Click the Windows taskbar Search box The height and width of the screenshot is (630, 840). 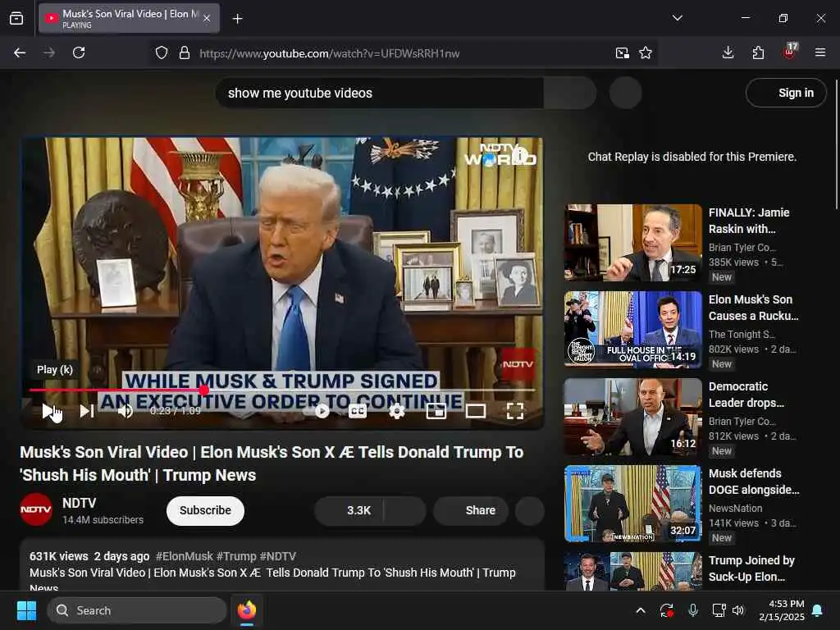(137, 610)
